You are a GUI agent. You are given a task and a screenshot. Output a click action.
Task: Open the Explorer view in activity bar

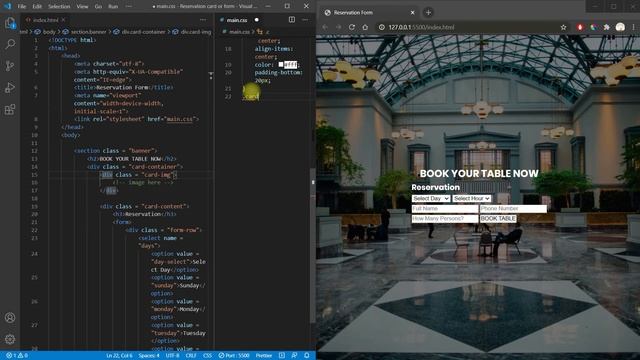[10, 23]
